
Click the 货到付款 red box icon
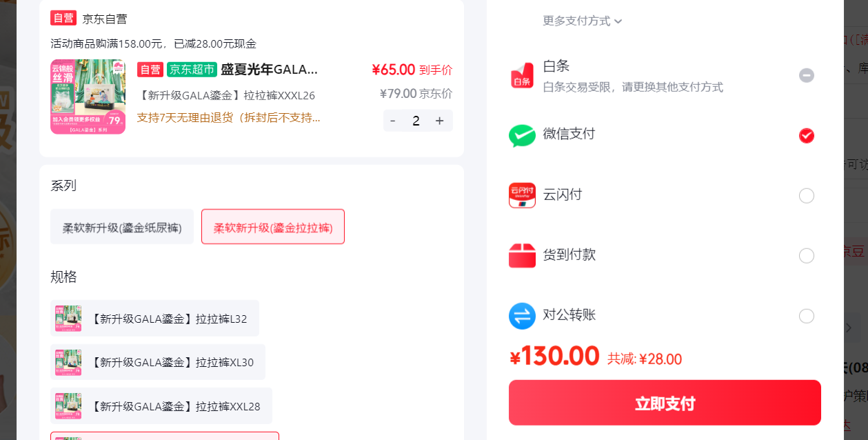coord(522,255)
